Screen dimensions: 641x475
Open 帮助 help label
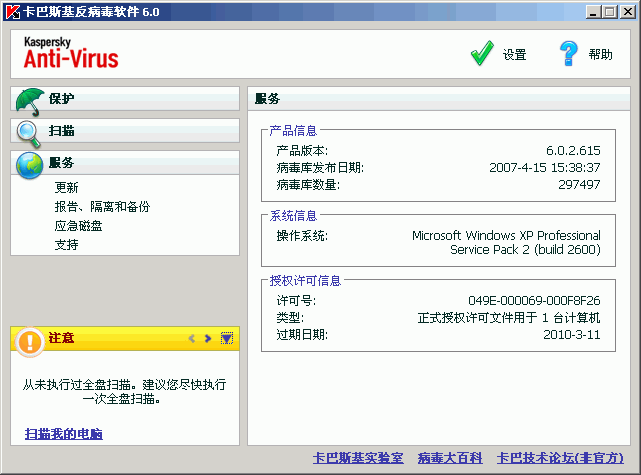[600, 54]
